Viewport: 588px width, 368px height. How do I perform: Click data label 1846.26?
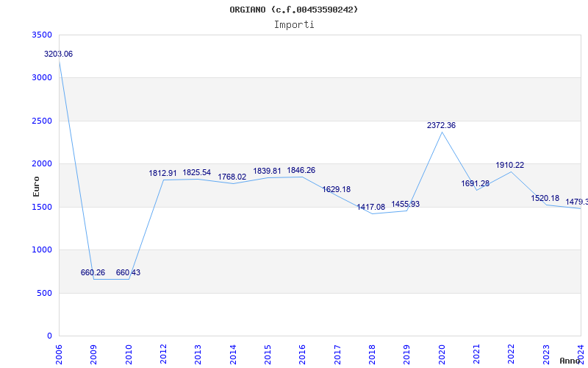pos(301,171)
